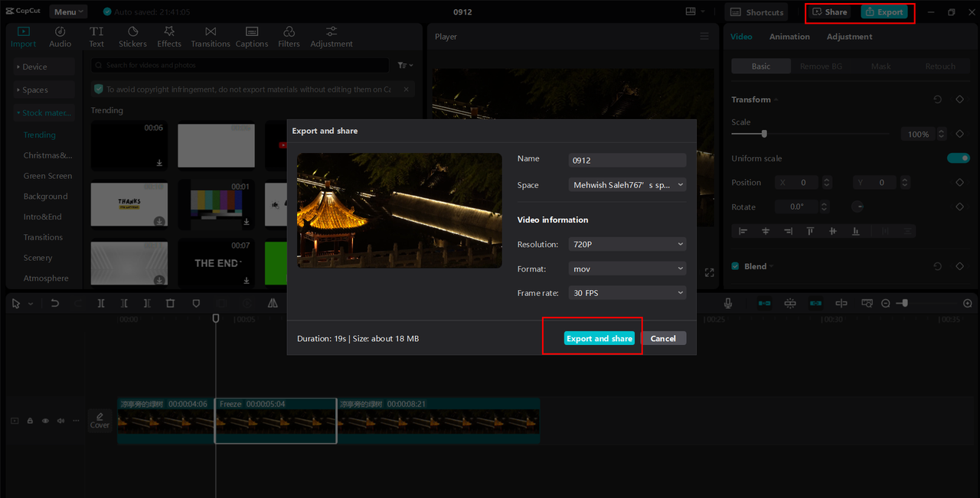The image size is (980, 498).
Task: Click the zoom out minus icon on timeline
Action: click(x=886, y=304)
